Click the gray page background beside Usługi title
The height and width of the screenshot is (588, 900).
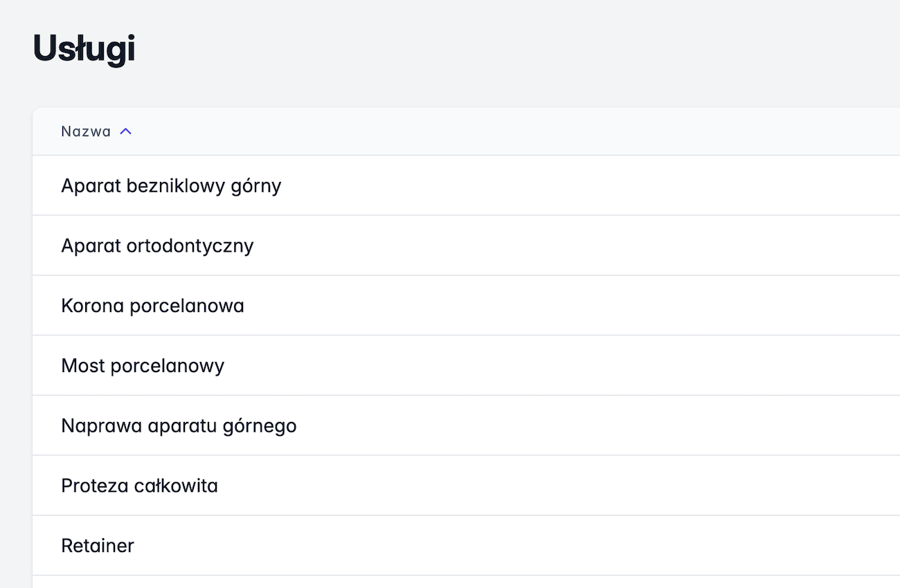(x=485, y=49)
